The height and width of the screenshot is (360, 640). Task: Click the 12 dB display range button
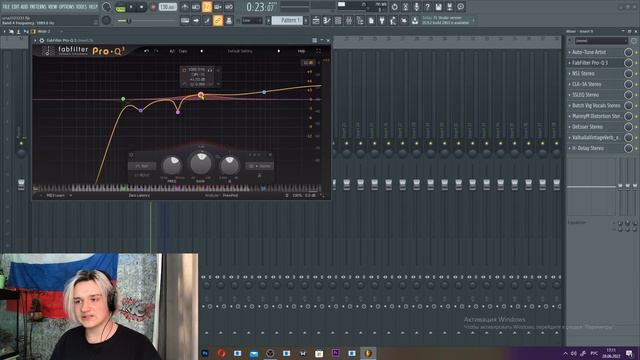pos(308,62)
